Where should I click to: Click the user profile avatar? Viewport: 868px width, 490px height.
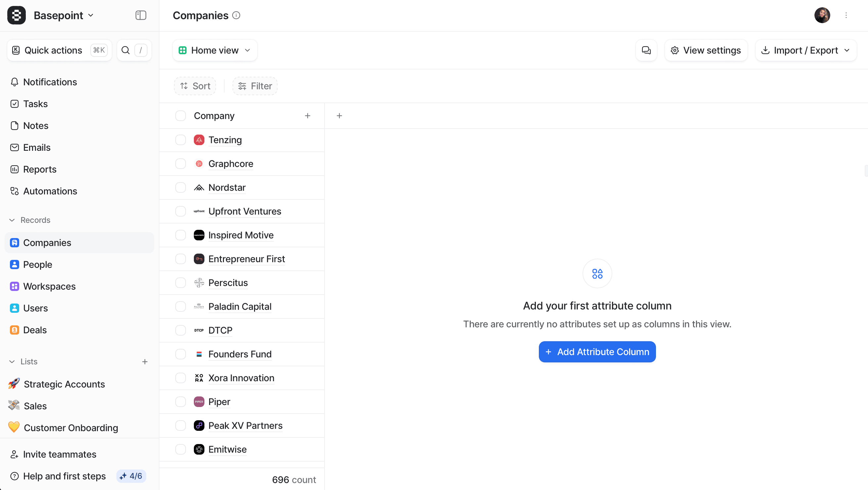(x=822, y=16)
